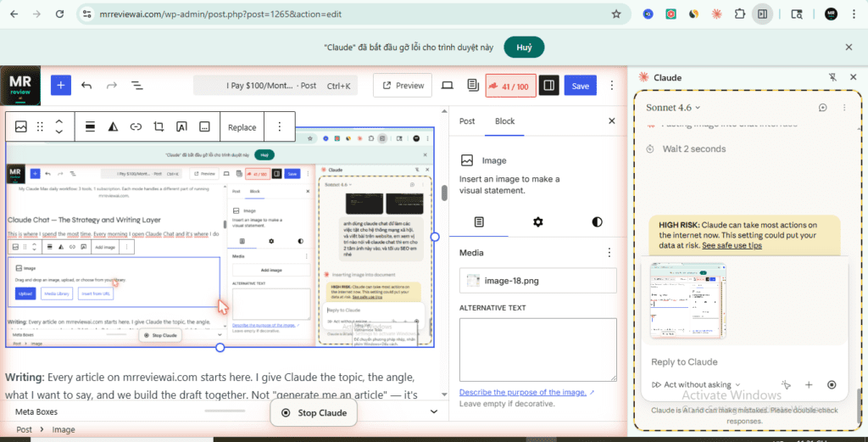Toggle the settings sidebar panel
This screenshot has height=442, width=868.
click(x=549, y=86)
